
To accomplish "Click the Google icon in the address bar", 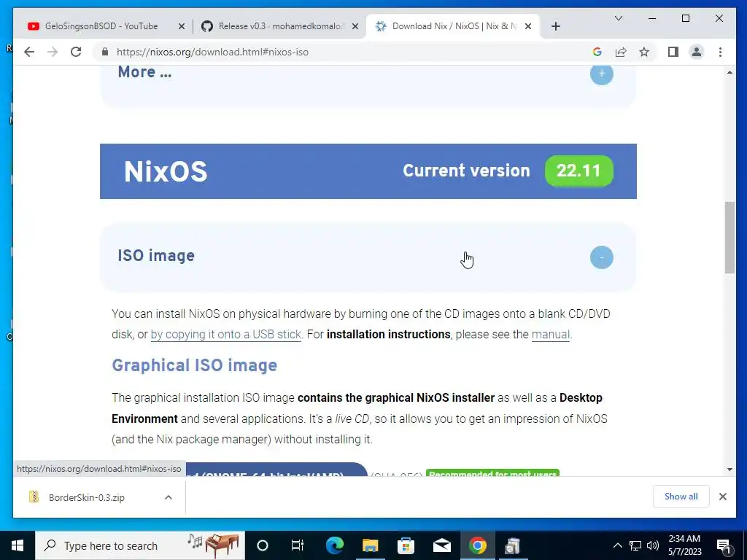I will tap(597, 52).
